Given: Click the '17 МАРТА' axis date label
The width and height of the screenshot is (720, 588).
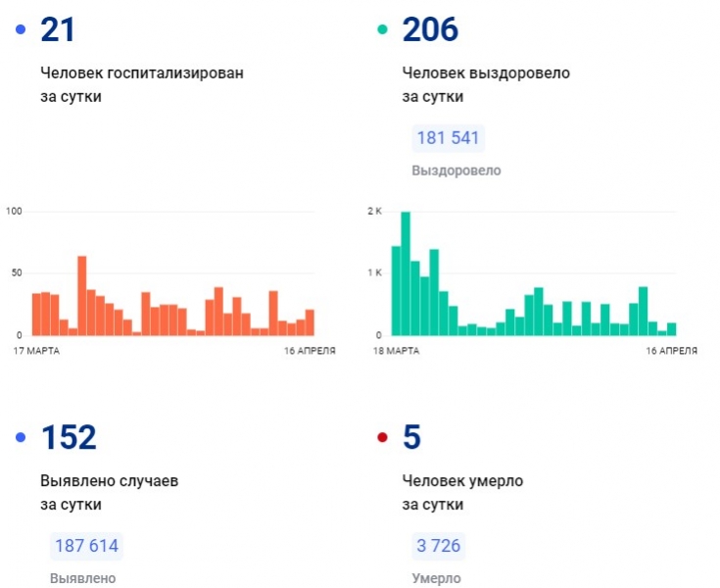Looking at the screenshot, I should [x=35, y=350].
